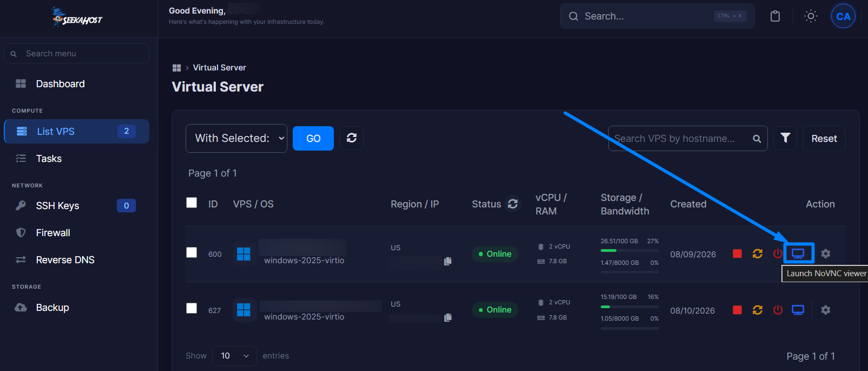Screen dimensions: 868x371
Task: Click the created date 08/09/2026
Action: click(x=693, y=255)
